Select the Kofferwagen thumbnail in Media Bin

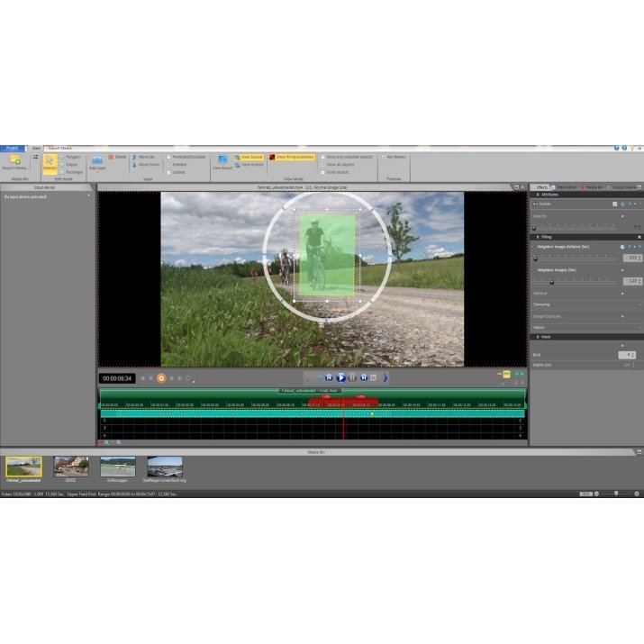(x=118, y=467)
